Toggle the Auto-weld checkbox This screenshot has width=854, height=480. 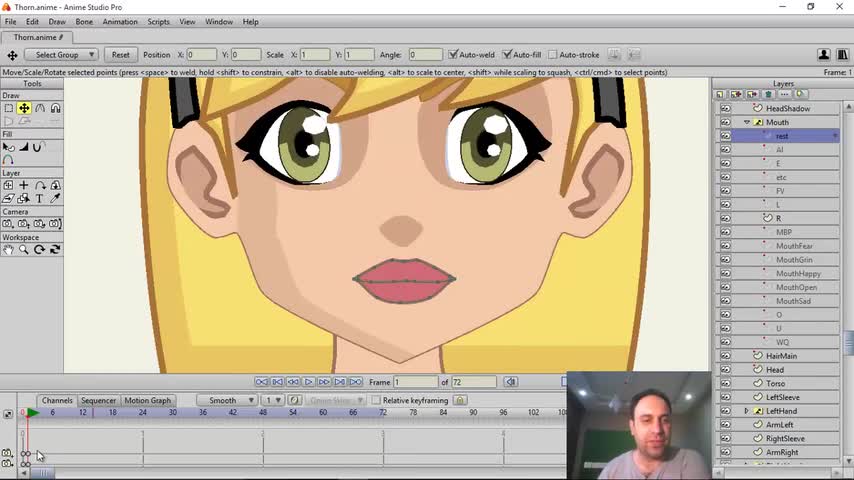[453, 55]
